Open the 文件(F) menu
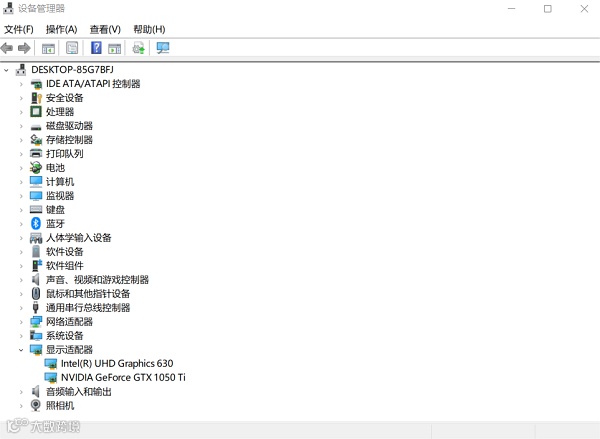The width and height of the screenshot is (600, 439). (x=19, y=29)
